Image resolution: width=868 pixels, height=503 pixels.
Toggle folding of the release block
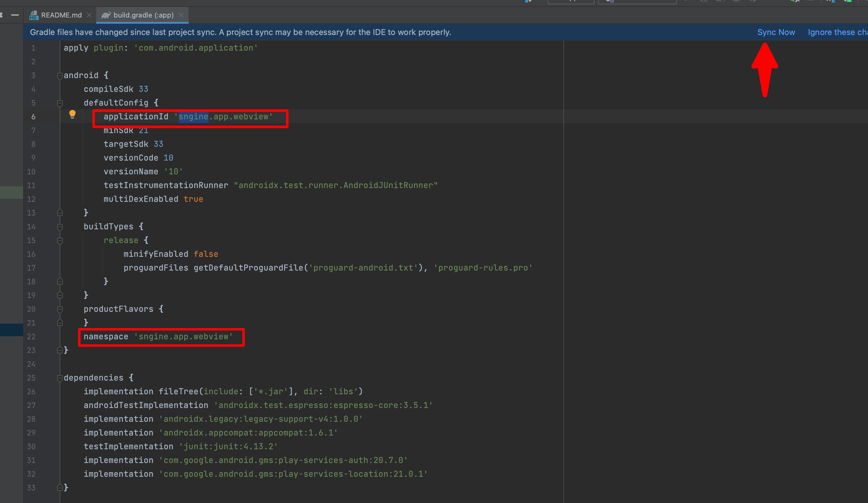(x=60, y=240)
